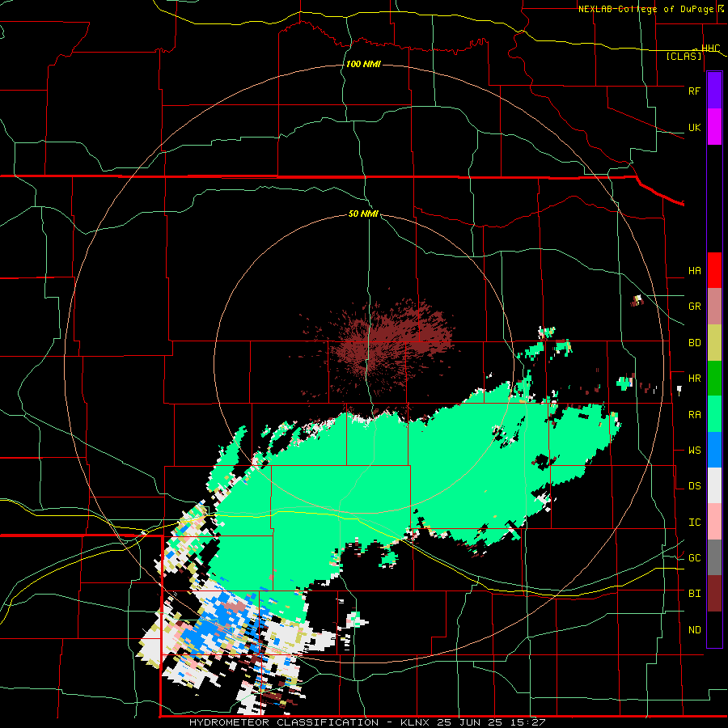Click the RA legend label
This screenshot has height=728, width=728.
click(694, 414)
